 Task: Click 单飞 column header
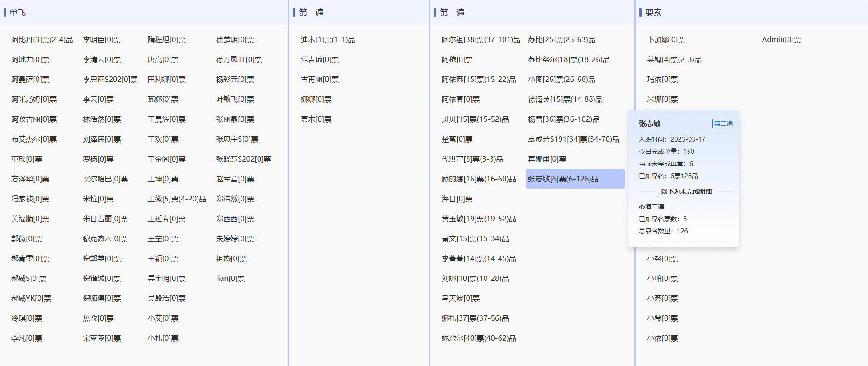[x=18, y=13]
